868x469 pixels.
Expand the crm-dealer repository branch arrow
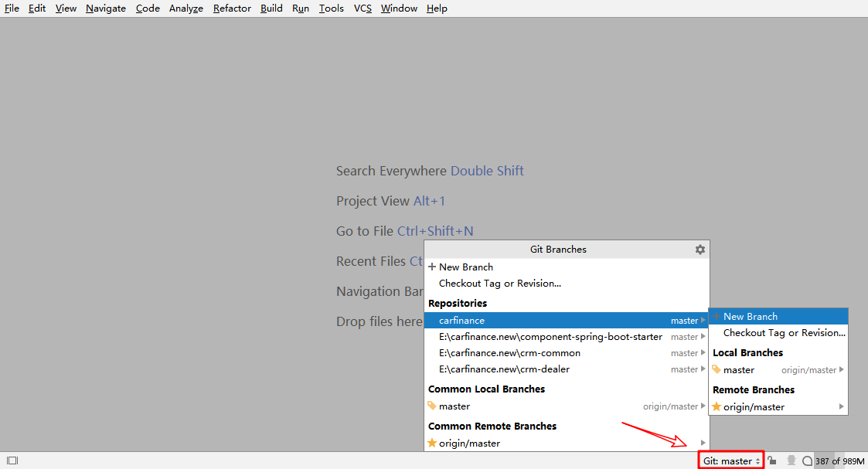(703, 369)
